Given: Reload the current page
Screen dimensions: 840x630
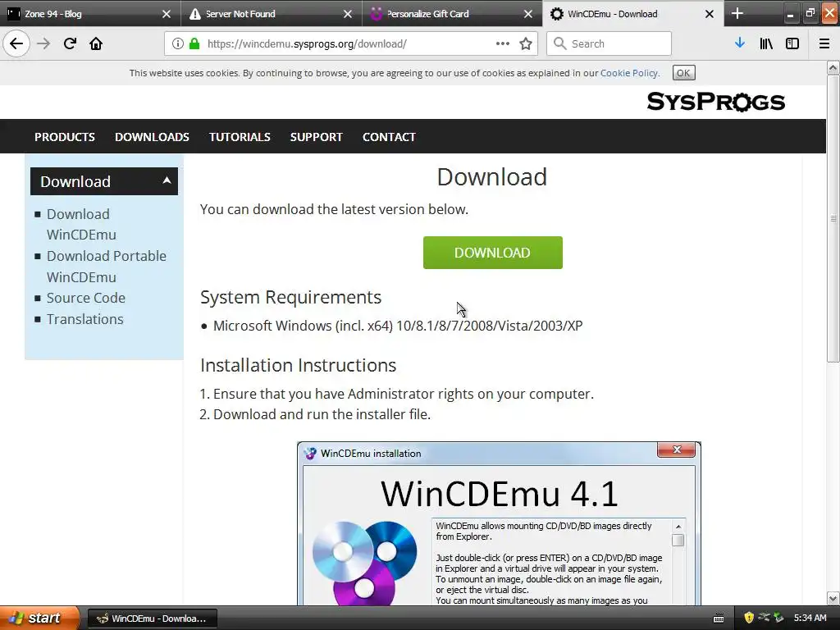Looking at the screenshot, I should (70, 43).
